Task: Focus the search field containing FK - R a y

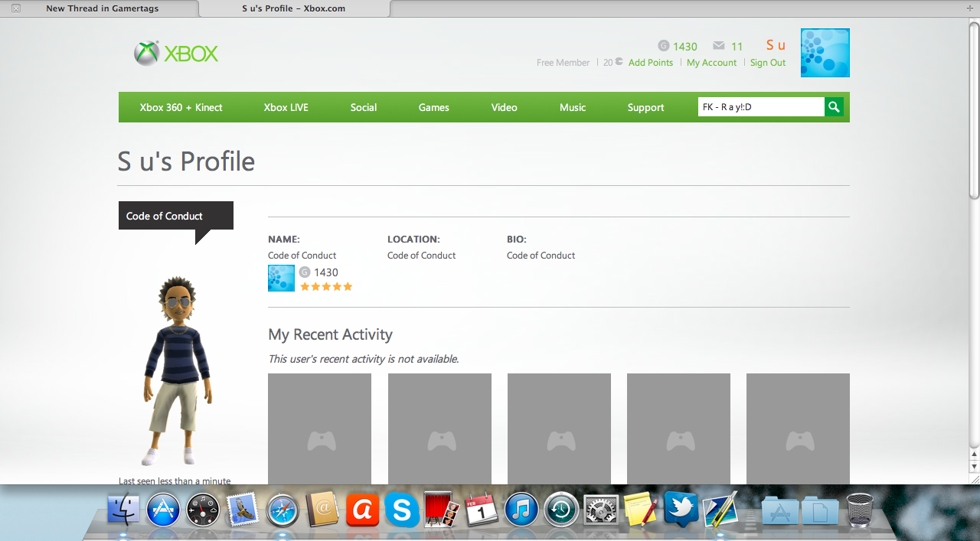Action: (x=761, y=107)
